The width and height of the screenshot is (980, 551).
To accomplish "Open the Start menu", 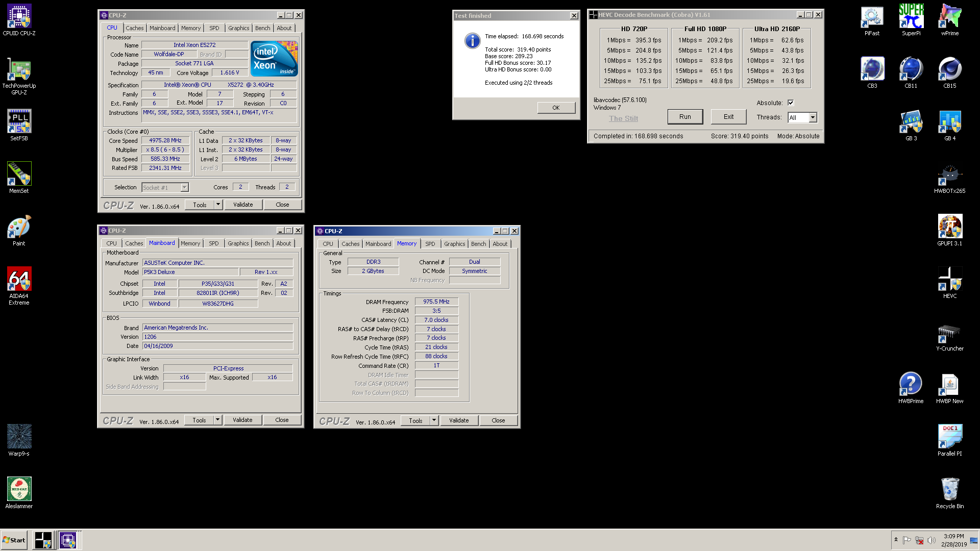I will click(14, 540).
